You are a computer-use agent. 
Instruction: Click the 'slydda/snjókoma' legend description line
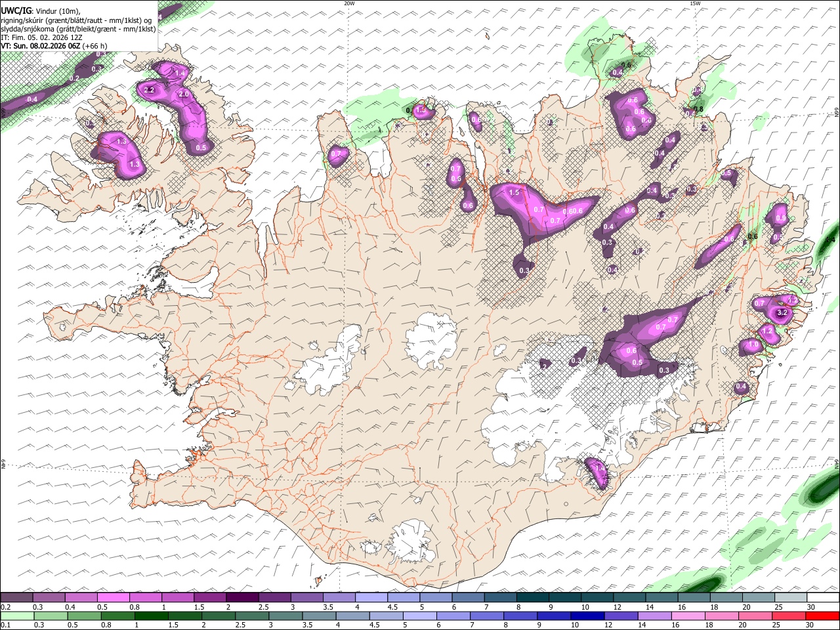click(78, 29)
